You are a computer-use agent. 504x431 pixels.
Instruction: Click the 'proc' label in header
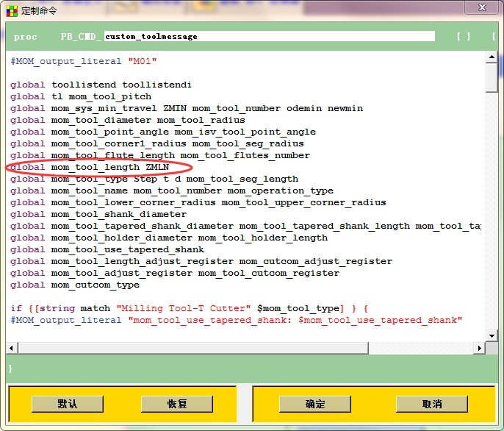pos(26,37)
